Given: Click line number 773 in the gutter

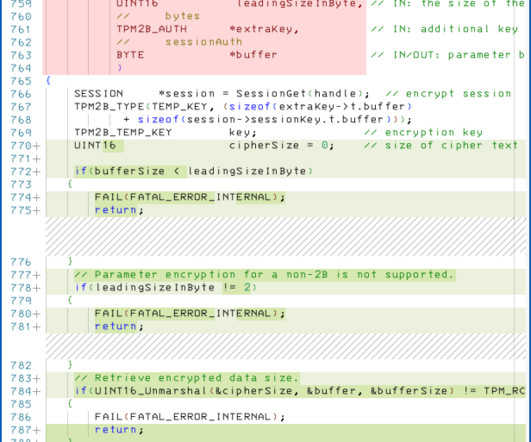Looking at the screenshot, I should coord(21,184).
